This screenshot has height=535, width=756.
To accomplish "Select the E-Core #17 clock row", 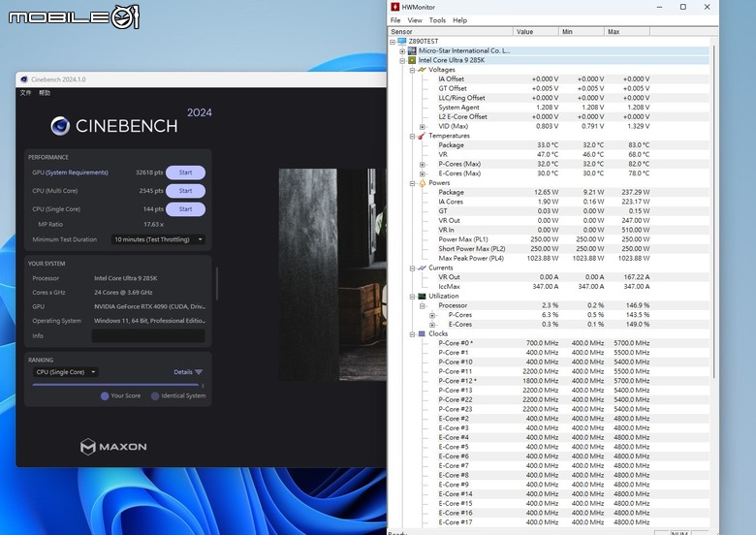I will coord(549,522).
